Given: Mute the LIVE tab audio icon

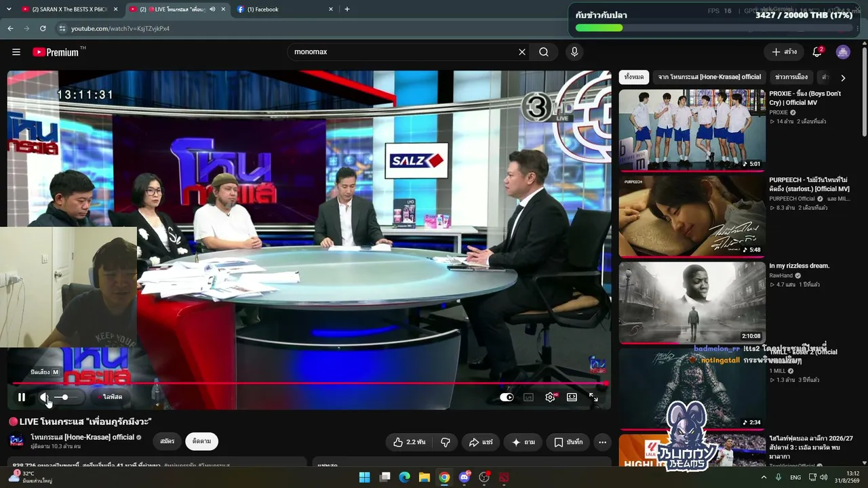Looking at the screenshot, I should click(212, 9).
